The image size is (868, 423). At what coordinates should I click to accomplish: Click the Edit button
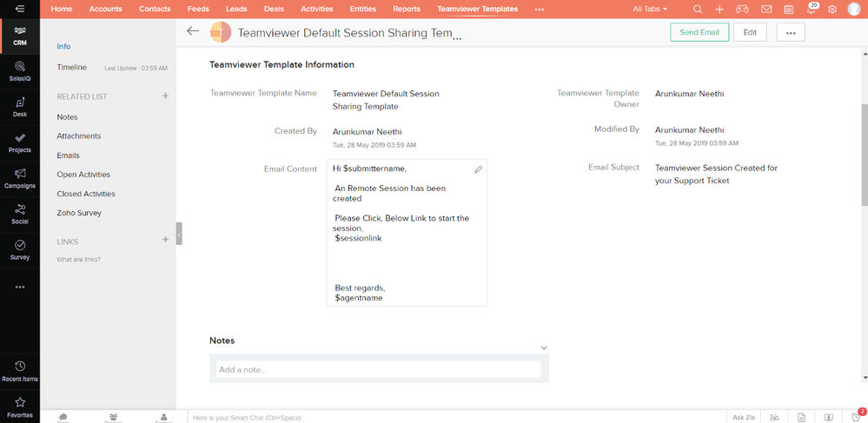pos(750,32)
